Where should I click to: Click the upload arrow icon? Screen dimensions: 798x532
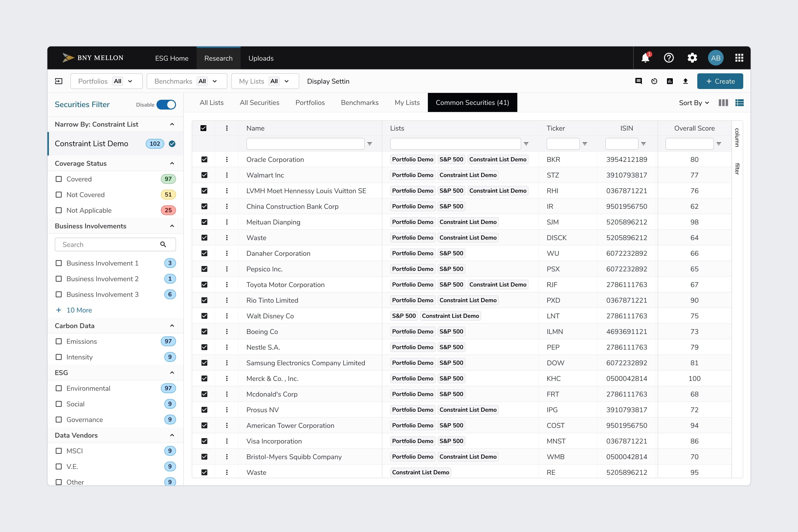point(685,81)
